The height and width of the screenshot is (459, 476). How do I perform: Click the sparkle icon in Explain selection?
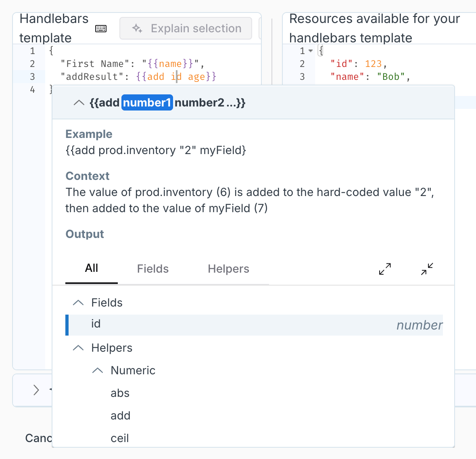click(137, 29)
